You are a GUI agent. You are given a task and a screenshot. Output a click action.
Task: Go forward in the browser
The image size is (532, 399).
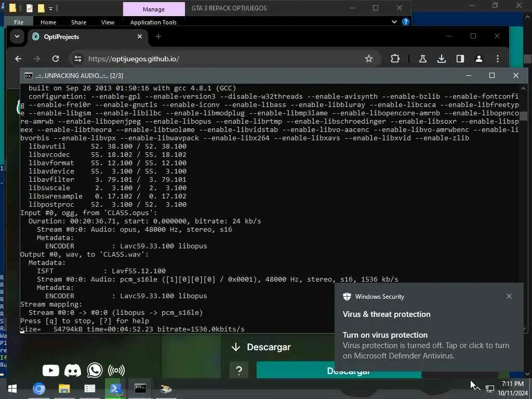37,59
